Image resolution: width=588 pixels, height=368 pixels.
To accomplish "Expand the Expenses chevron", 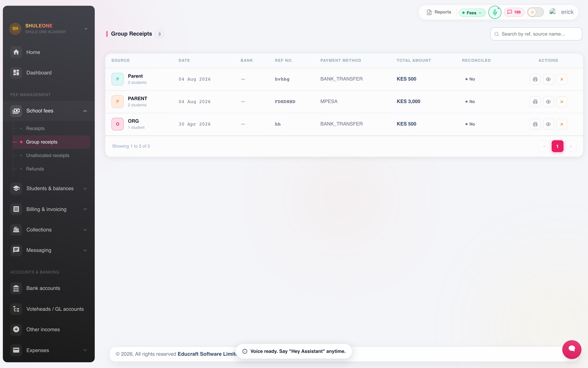I will click(85, 350).
